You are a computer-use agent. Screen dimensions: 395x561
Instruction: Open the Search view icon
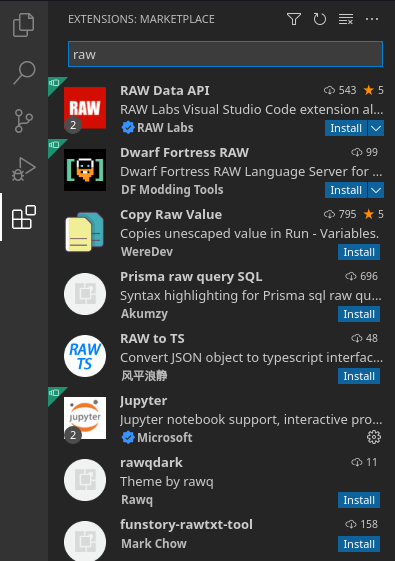[x=24, y=73]
